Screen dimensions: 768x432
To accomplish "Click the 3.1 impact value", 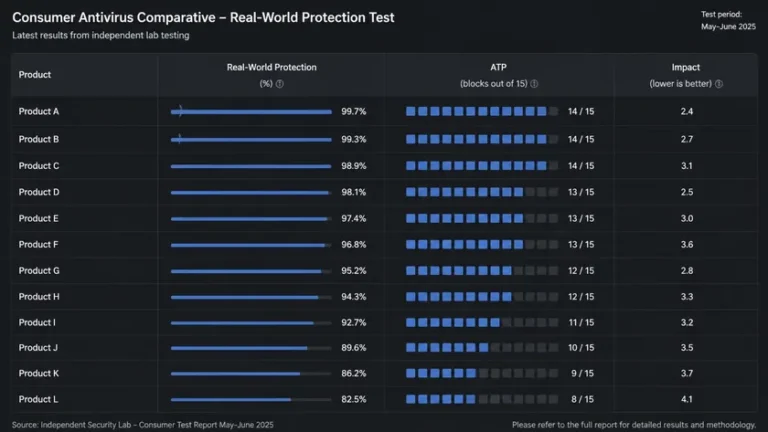I will coord(687,166).
